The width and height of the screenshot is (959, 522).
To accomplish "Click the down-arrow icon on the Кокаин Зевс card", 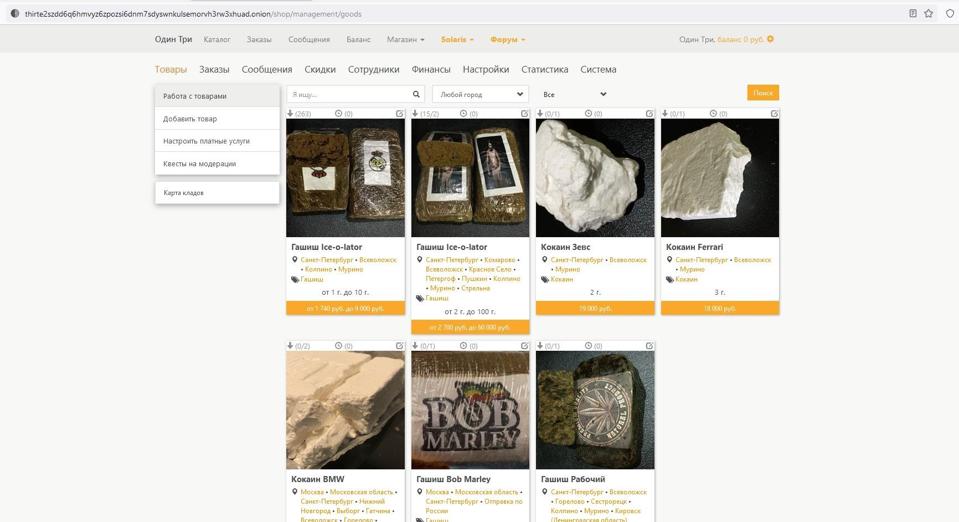I will (540, 113).
